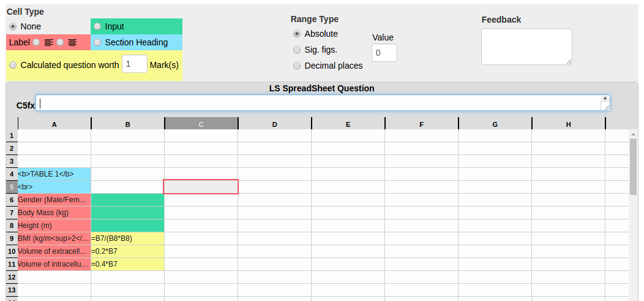
Task: Click the center-align icon beside Label
Action: 72,42
